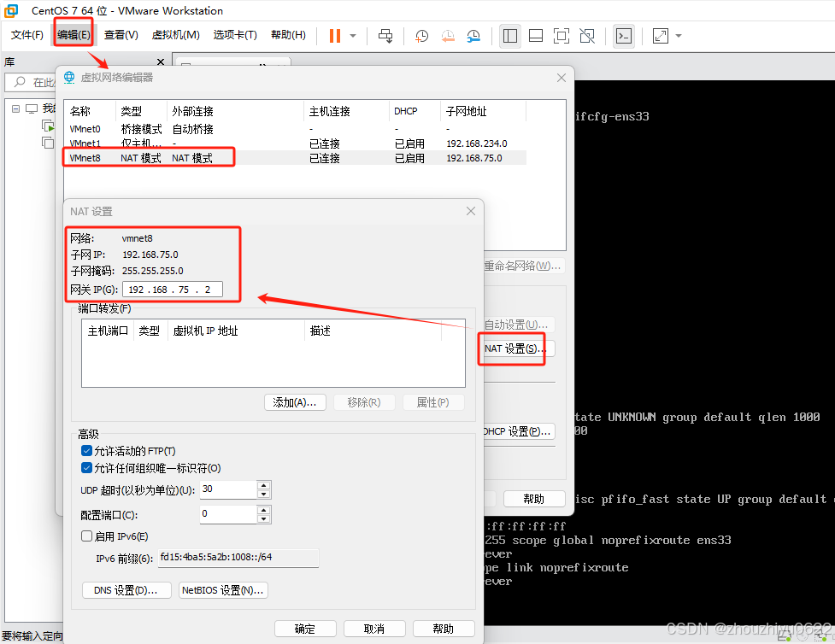
Task: Click the stretch guest display icon
Action: pos(661,36)
